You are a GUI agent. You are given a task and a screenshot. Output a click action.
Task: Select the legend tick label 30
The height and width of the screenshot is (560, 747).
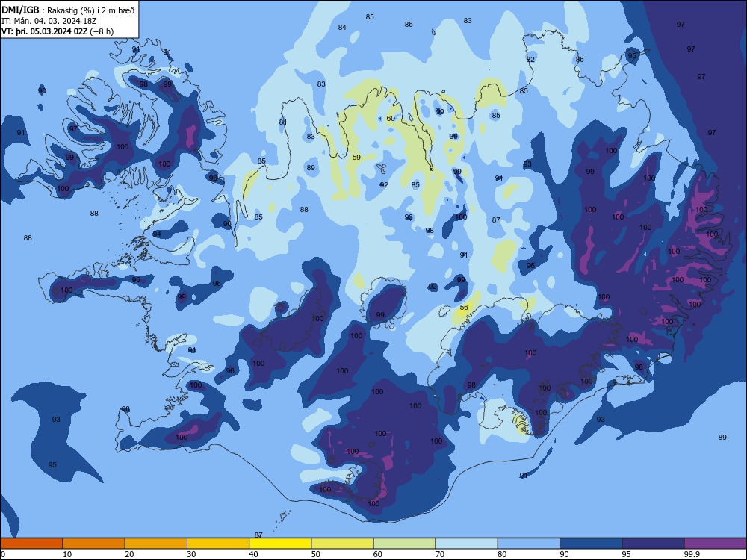coord(191,554)
